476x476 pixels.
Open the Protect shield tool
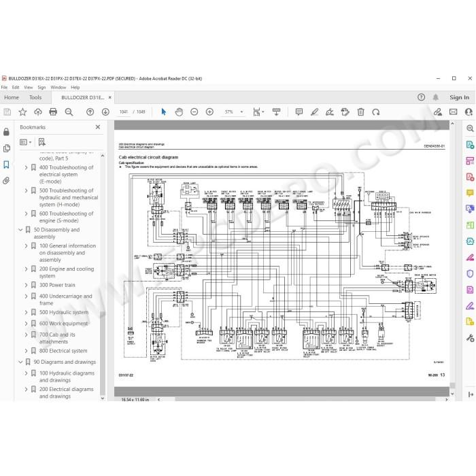[470, 273]
